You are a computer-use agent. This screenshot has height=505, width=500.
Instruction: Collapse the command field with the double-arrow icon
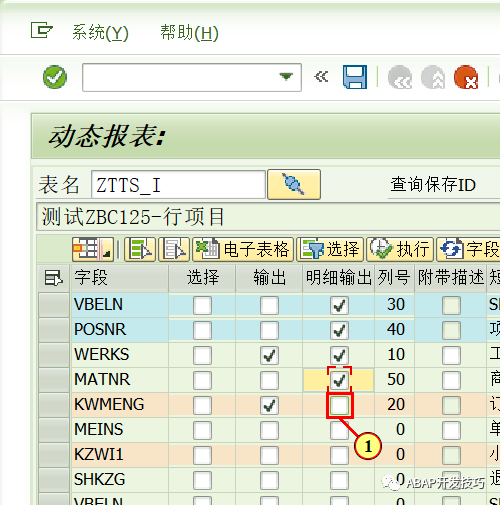tap(321, 77)
